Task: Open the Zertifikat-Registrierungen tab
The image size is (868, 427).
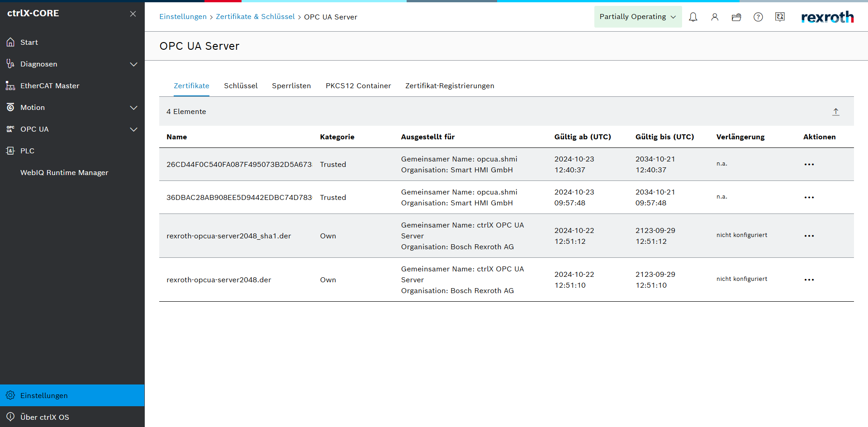Action: point(449,86)
